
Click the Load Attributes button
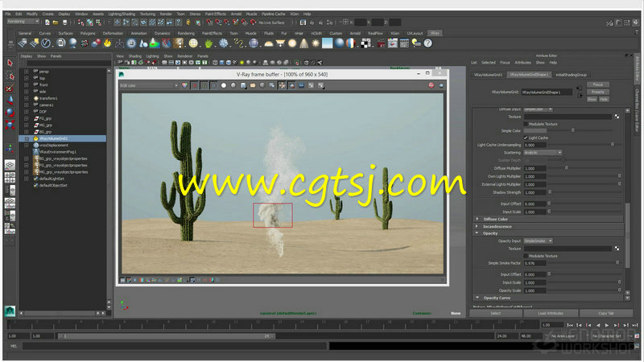(551, 313)
